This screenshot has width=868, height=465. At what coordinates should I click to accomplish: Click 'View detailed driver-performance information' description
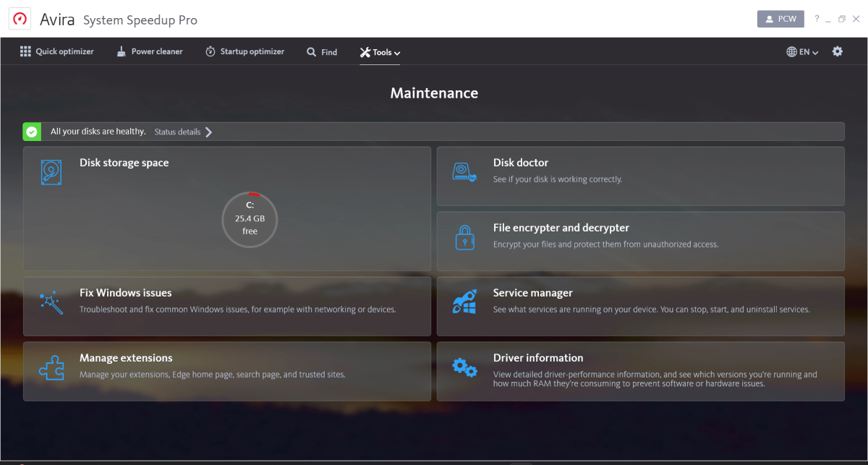tap(655, 379)
